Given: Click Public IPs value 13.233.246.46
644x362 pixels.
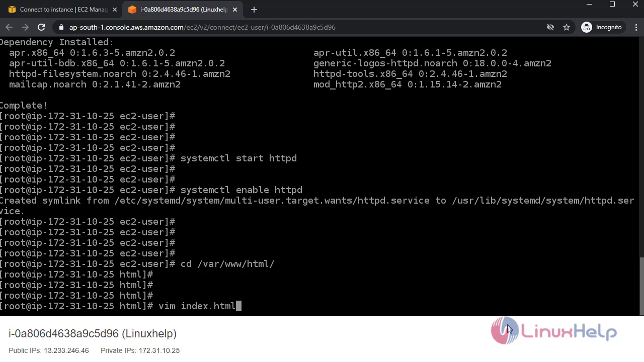Looking at the screenshot, I should click(66, 350).
